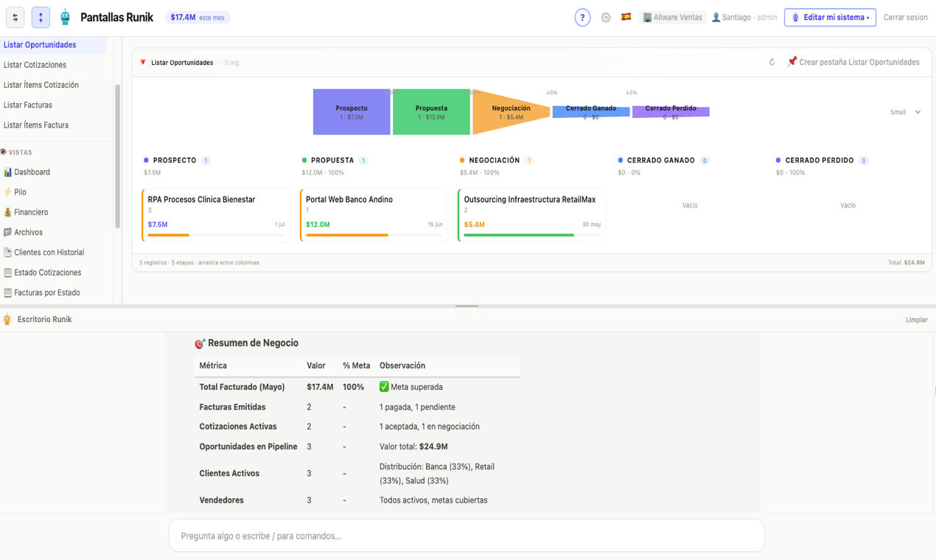Open Listar Ítems Cotización in sidebar
936x560 pixels.
click(41, 85)
